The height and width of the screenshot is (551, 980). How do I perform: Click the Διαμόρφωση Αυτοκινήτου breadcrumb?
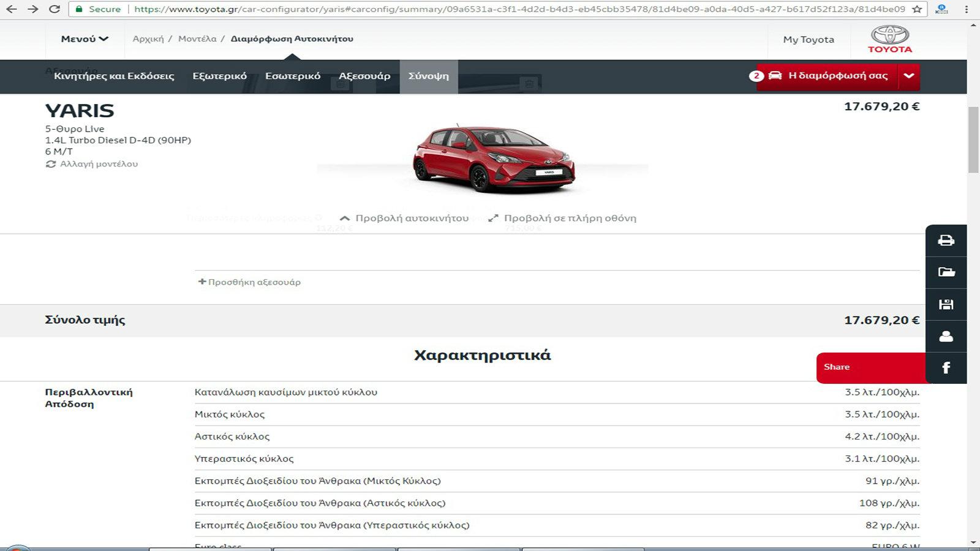pos(292,39)
